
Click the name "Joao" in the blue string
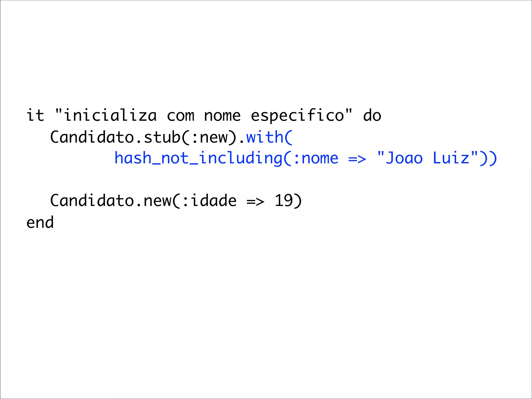tap(404, 158)
